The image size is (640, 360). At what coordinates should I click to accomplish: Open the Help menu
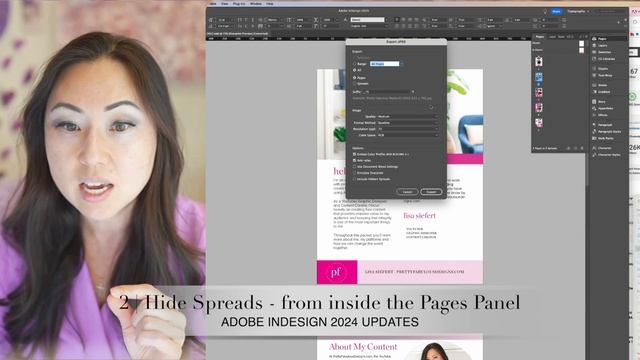point(270,4)
